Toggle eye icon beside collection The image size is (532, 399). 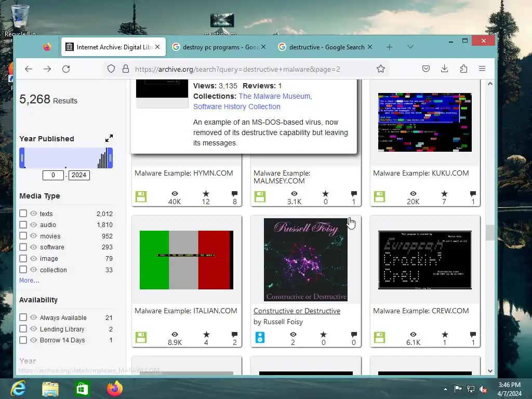[x=33, y=270]
